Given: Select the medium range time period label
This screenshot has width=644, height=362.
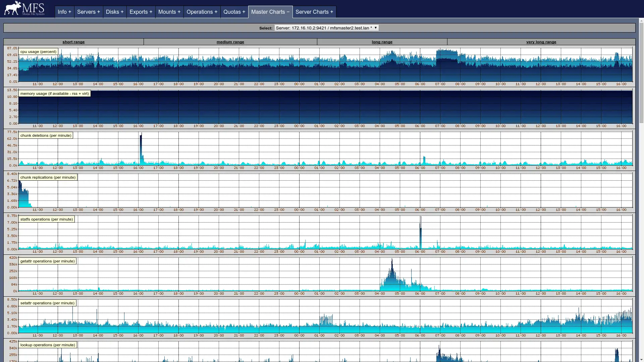Looking at the screenshot, I should tap(230, 42).
